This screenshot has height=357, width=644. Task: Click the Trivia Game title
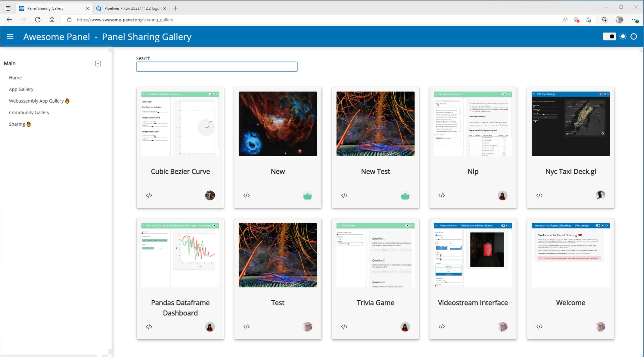coord(375,303)
